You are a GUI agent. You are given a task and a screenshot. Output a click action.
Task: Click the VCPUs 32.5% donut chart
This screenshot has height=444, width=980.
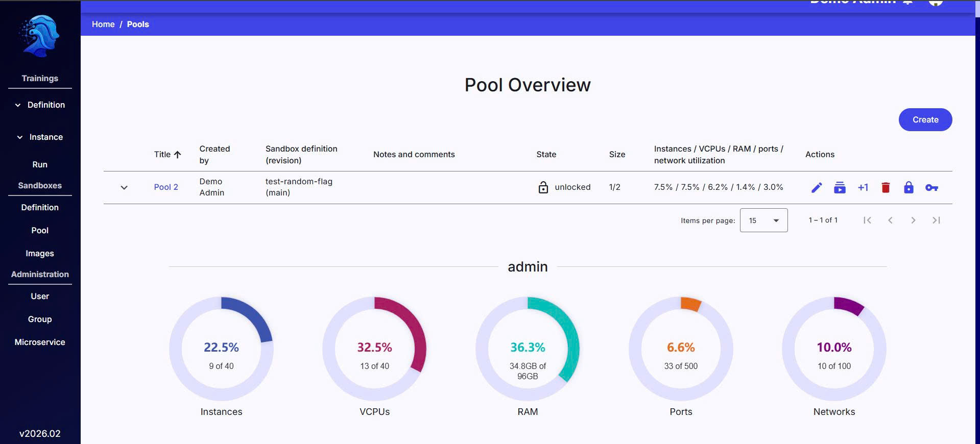point(374,349)
